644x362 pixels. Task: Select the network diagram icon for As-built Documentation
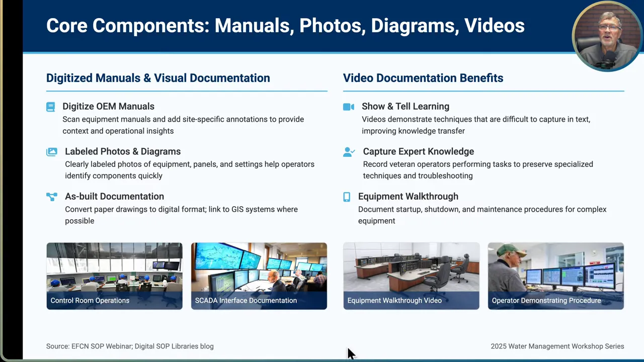pos(52,197)
